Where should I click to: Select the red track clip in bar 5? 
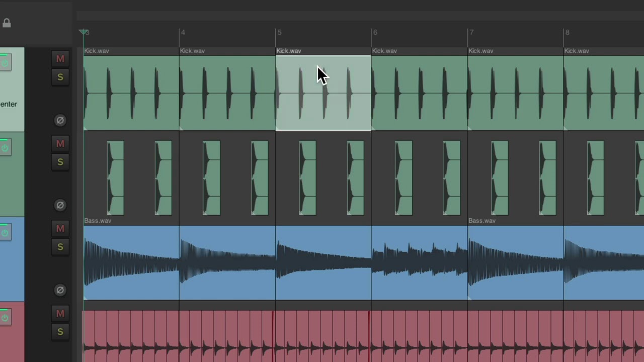[324, 336]
